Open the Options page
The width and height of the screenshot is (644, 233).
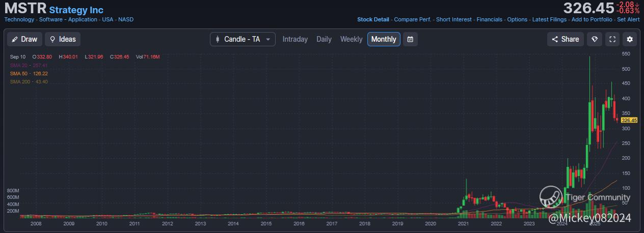pyautogui.click(x=517, y=19)
